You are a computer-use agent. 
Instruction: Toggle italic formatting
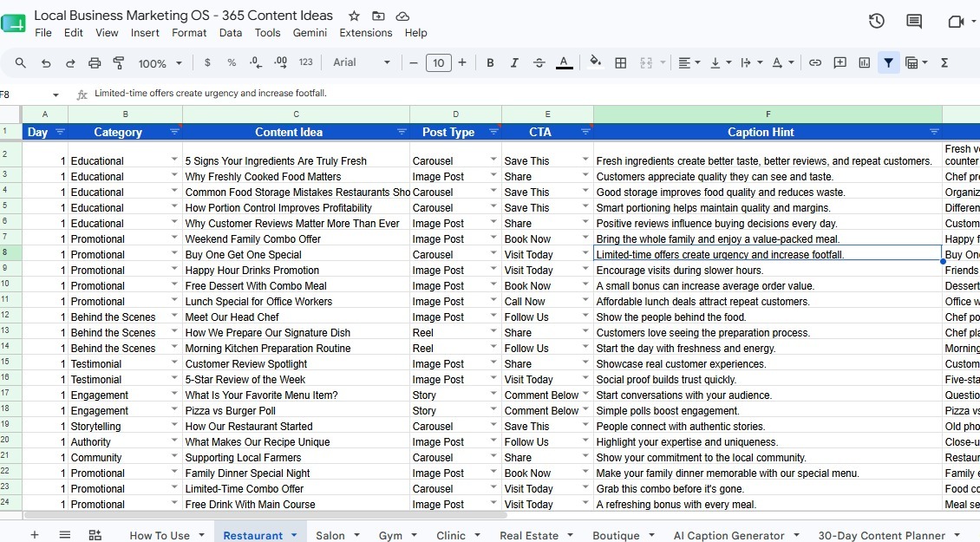click(x=514, y=62)
